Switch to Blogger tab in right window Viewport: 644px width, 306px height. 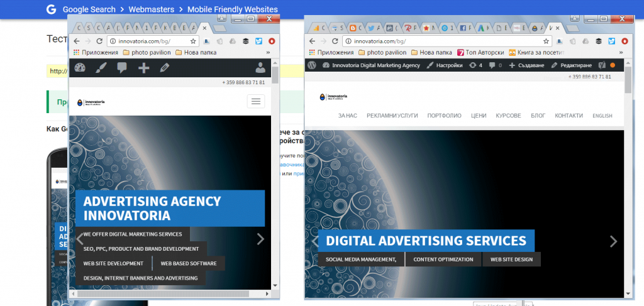[x=355, y=28]
